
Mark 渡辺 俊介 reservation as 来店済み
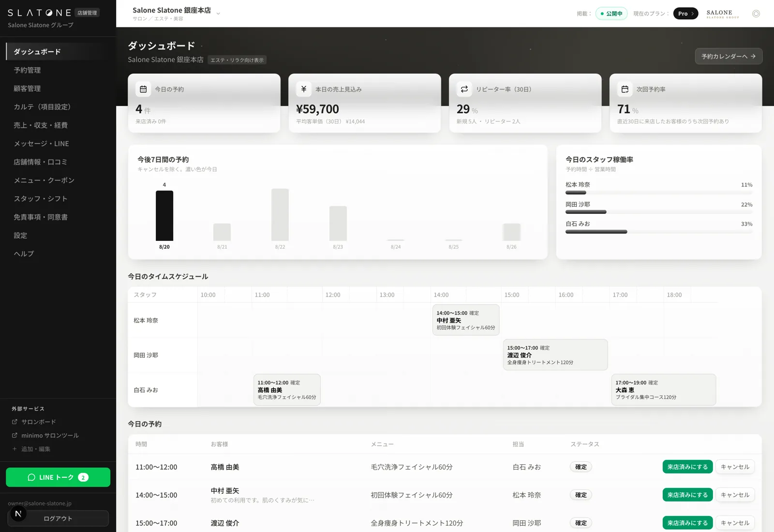687,523
